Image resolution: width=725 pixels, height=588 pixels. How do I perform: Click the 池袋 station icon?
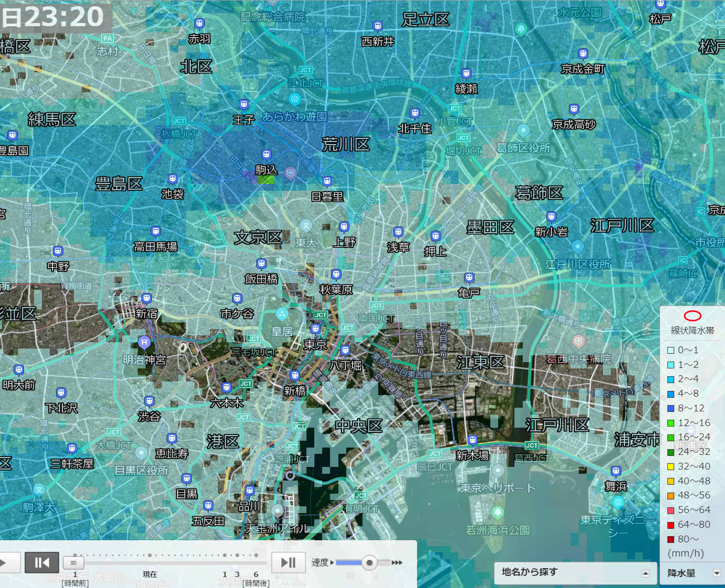(173, 179)
